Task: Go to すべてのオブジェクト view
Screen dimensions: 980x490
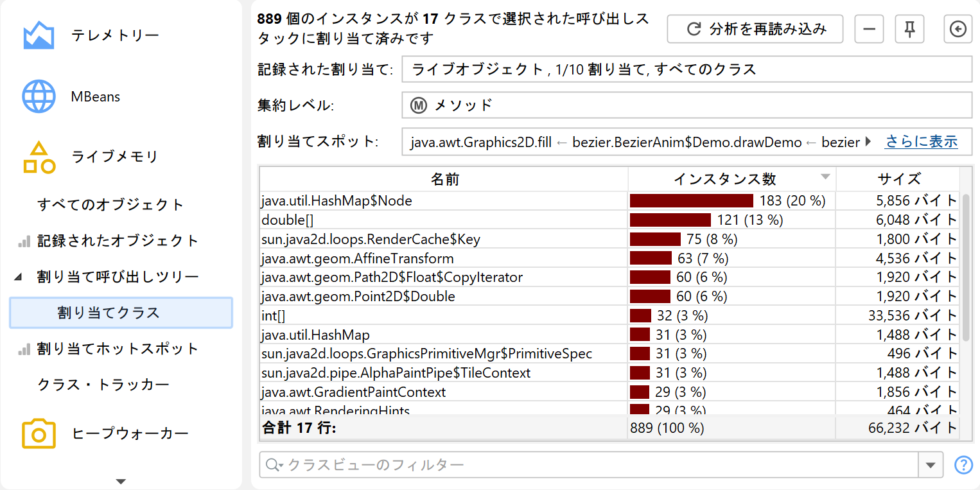Action: click(x=110, y=205)
